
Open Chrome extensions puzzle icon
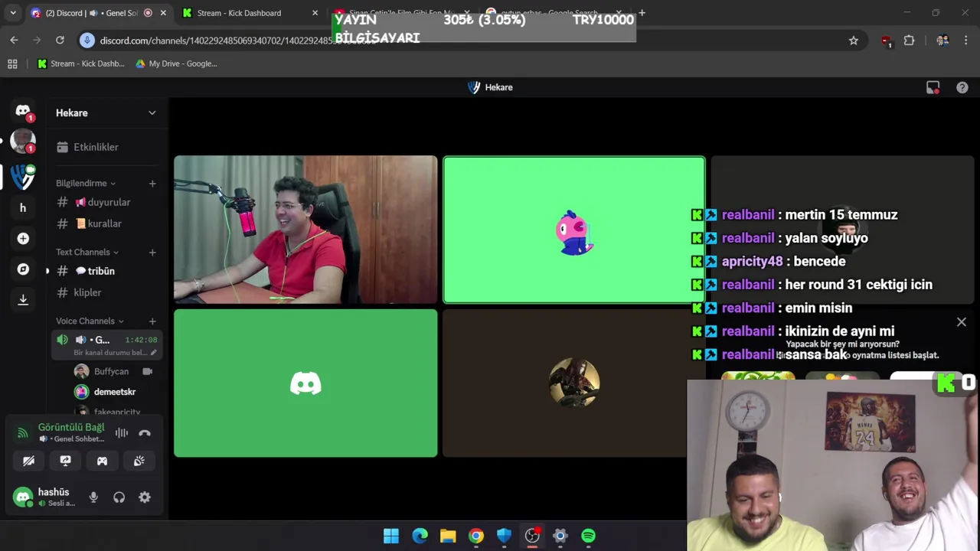coord(909,41)
